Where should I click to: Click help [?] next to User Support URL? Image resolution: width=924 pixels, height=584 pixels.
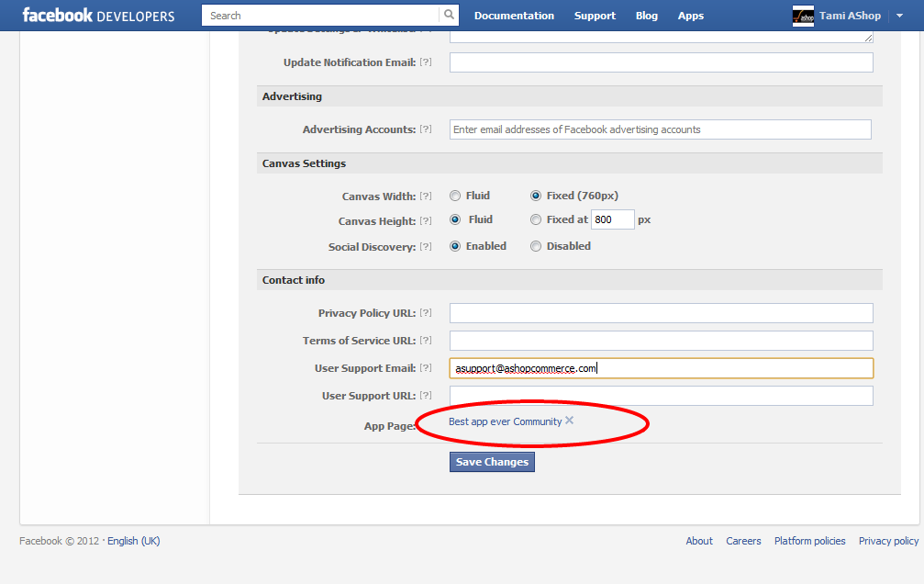426,395
